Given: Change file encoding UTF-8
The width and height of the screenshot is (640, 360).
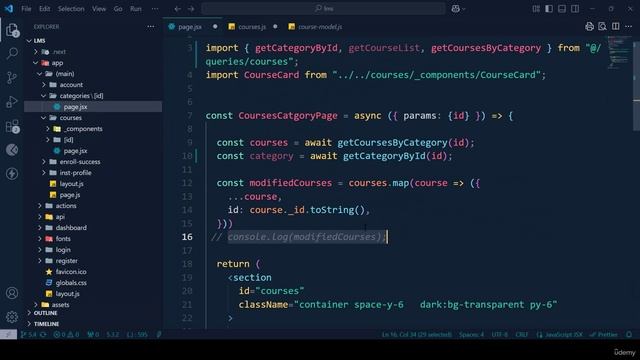Looking at the screenshot, I should tap(500, 335).
